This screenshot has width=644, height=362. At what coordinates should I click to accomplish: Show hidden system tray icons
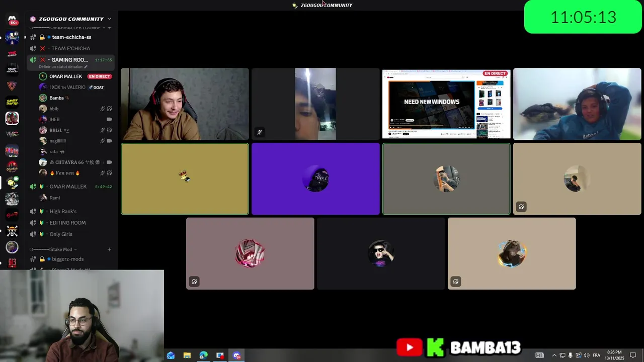[x=554, y=355]
